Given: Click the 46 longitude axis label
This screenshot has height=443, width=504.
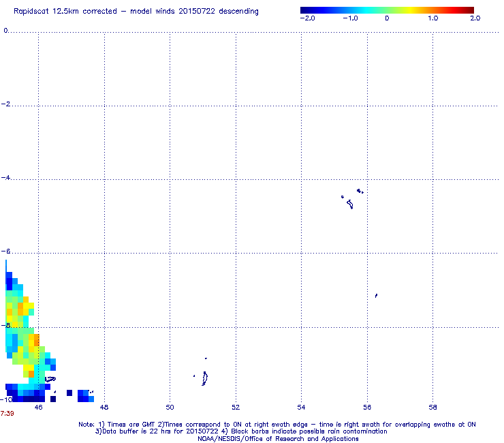Looking at the screenshot, I should (x=38, y=408).
